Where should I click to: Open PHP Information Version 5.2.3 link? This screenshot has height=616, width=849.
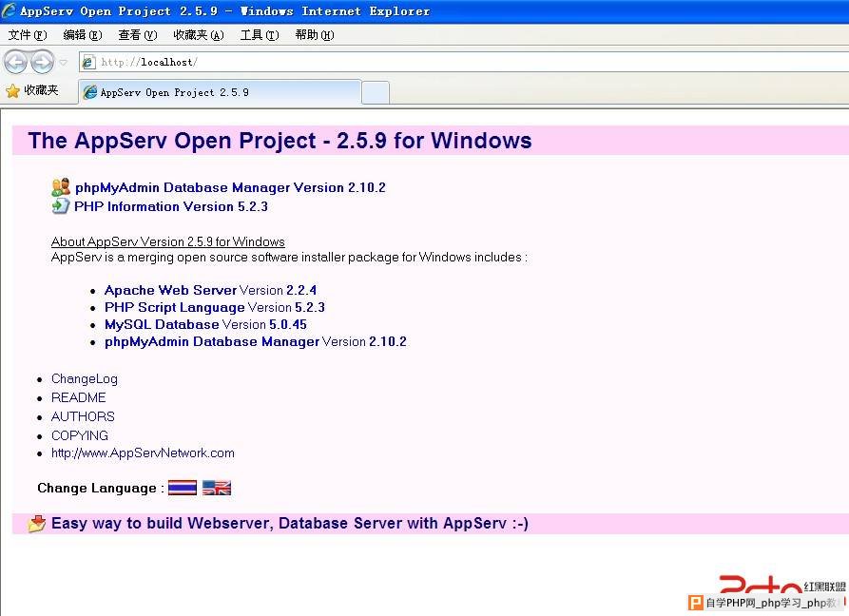(170, 206)
